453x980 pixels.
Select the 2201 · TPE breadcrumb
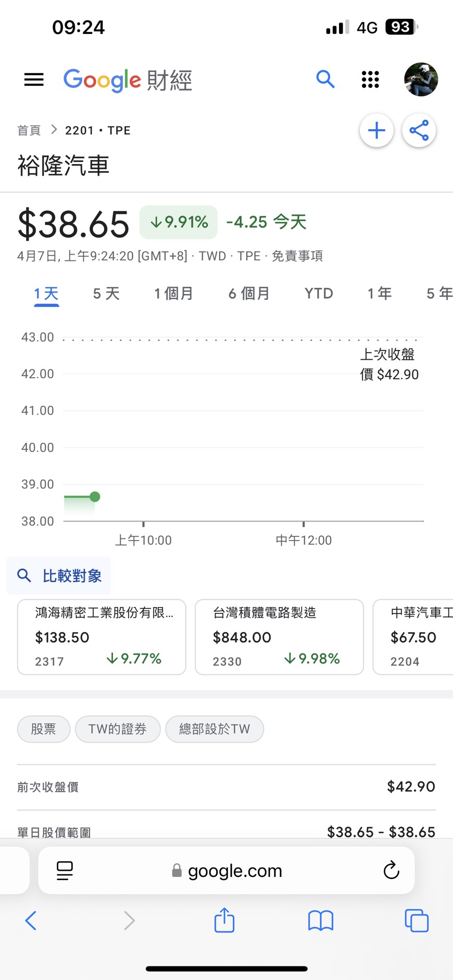pyautogui.click(x=98, y=130)
